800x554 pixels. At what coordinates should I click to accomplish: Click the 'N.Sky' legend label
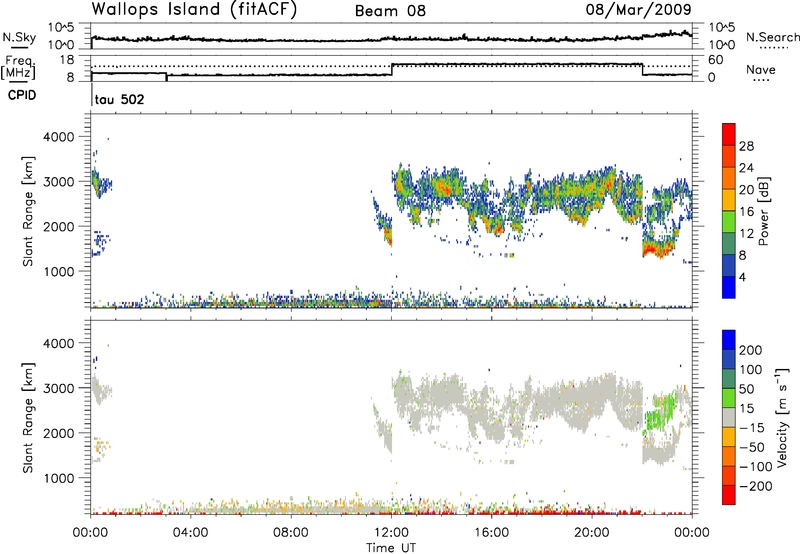coord(19,37)
